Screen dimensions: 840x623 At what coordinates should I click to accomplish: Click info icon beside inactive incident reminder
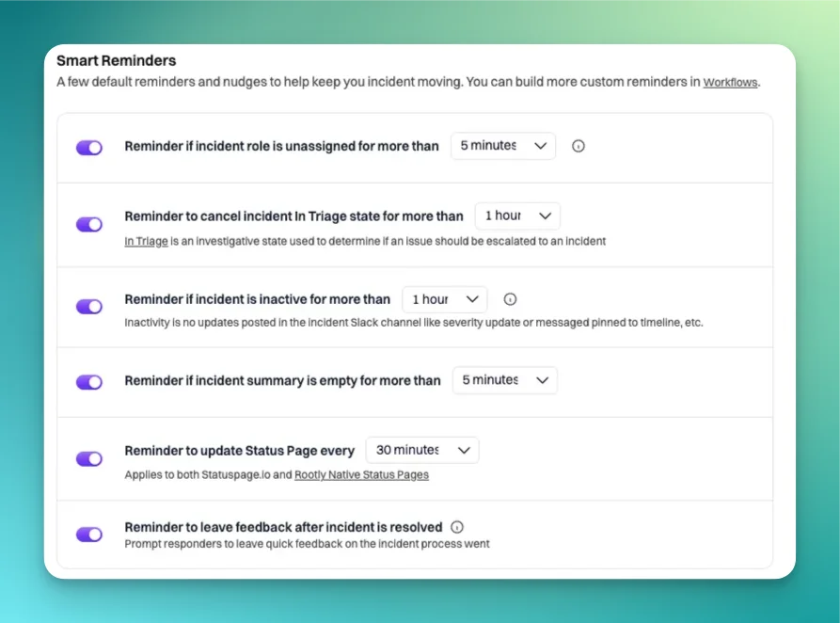510,299
